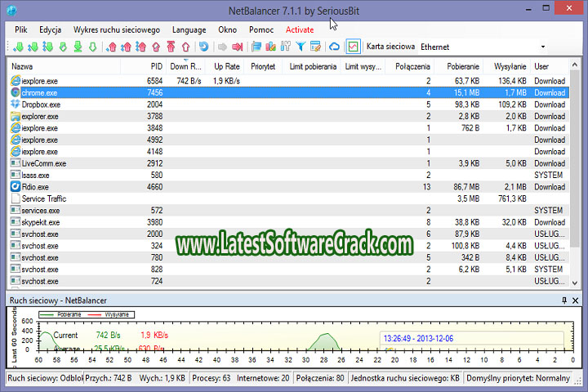This screenshot has width=588, height=392.
Task: Sort by the Up Rate column header
Action: click(x=225, y=66)
